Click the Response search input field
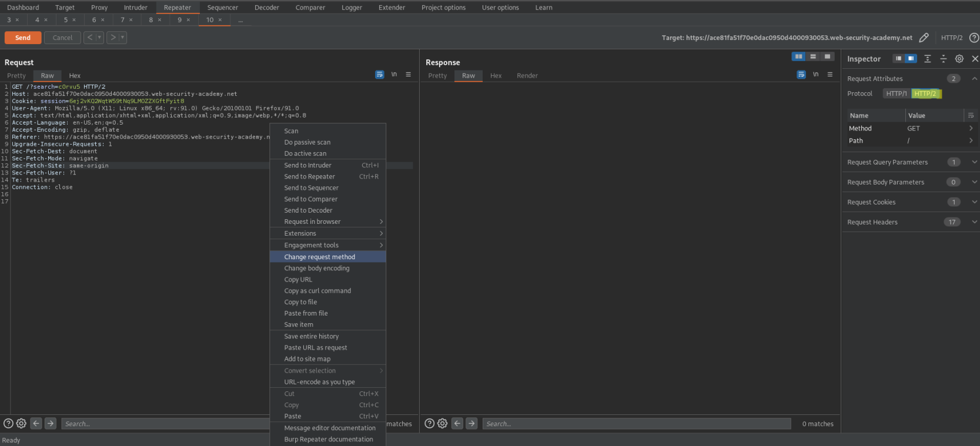Image resolution: width=980 pixels, height=446 pixels. pyautogui.click(x=637, y=423)
